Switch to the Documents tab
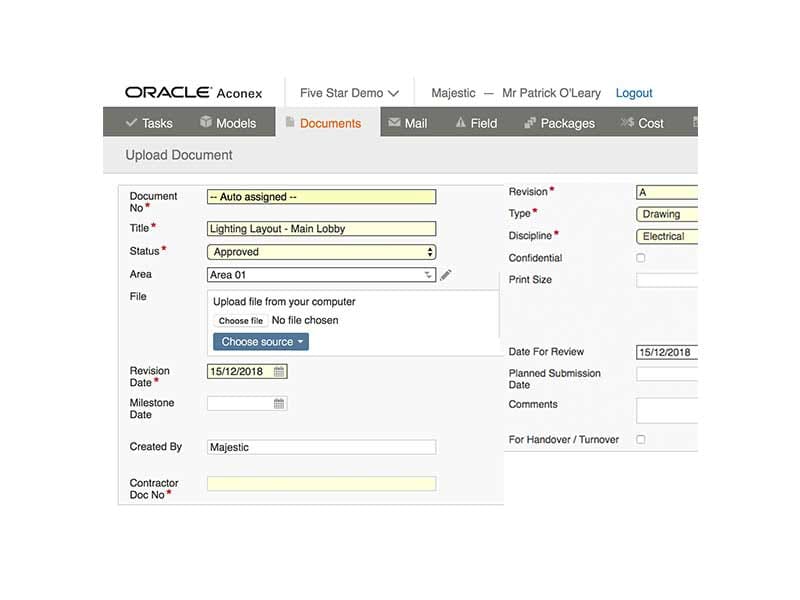This screenshot has width=800, height=600. point(332,123)
